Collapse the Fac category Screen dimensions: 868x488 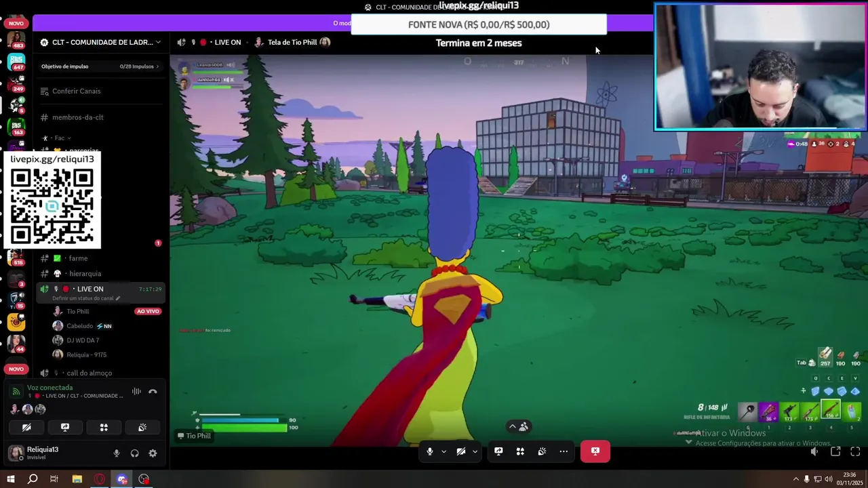(58, 138)
